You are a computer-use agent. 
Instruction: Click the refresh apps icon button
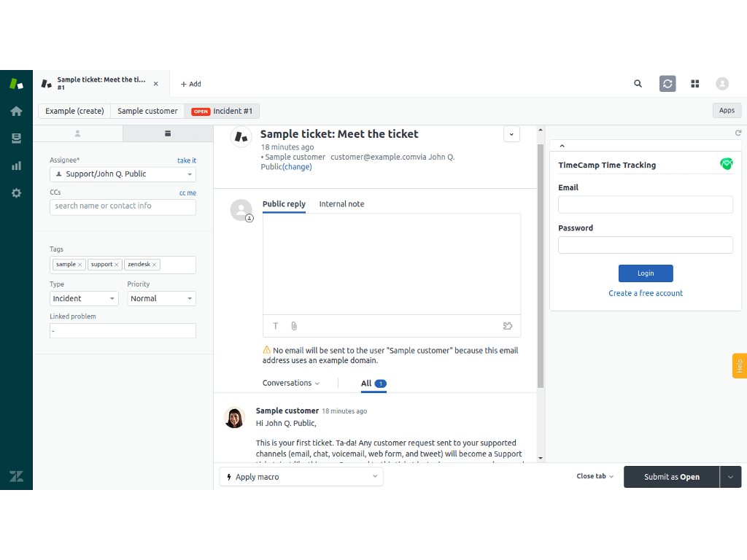[667, 84]
